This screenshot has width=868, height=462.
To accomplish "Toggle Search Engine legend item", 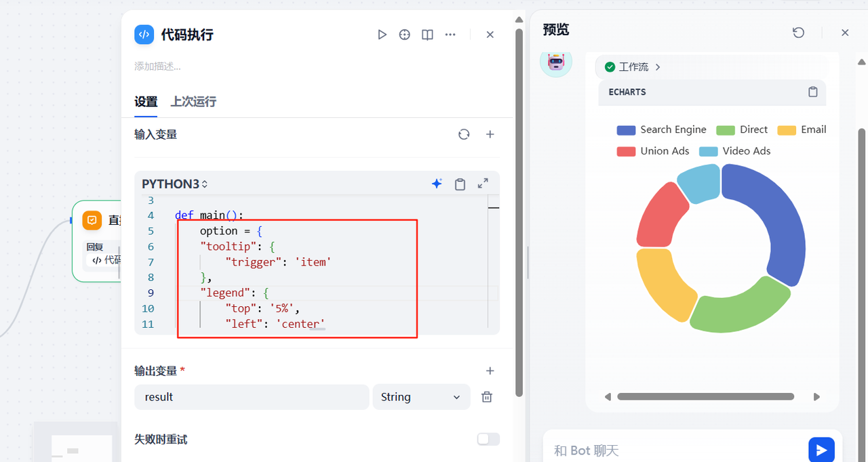I will 661,129.
